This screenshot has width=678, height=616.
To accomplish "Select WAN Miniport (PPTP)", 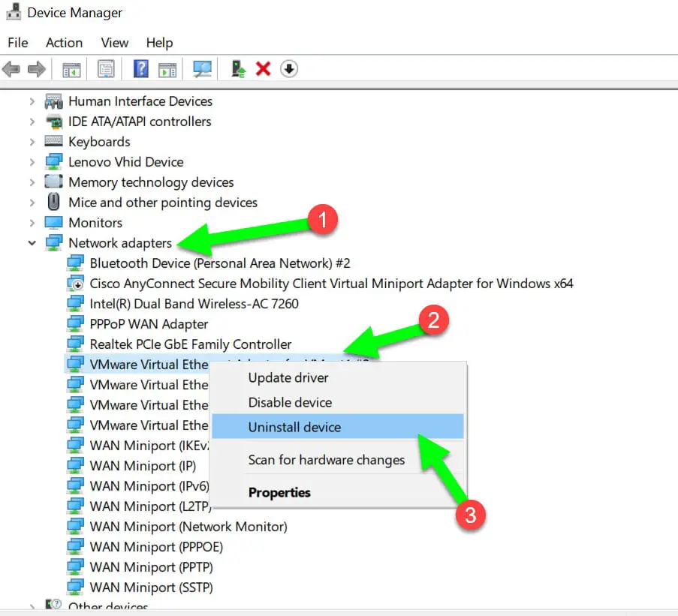I will point(151,567).
